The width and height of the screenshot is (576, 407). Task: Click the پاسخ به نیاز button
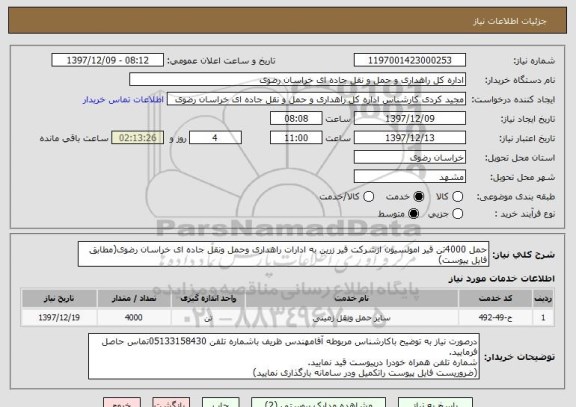pos(435,403)
